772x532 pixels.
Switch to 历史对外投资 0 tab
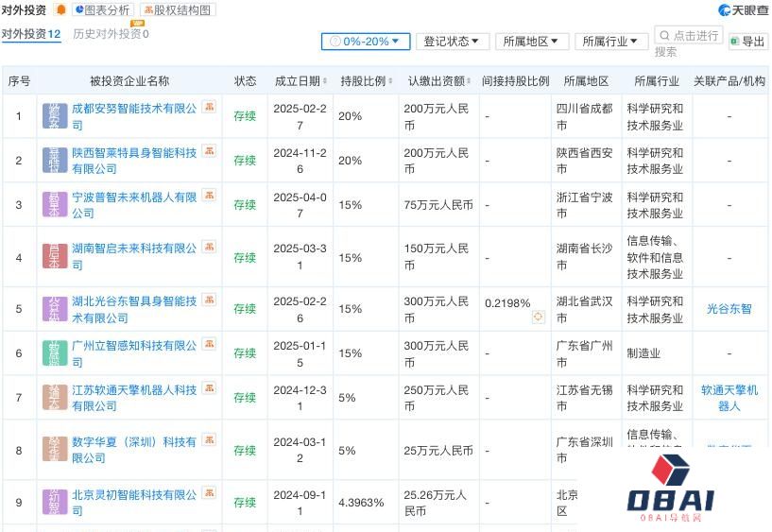tap(111, 34)
